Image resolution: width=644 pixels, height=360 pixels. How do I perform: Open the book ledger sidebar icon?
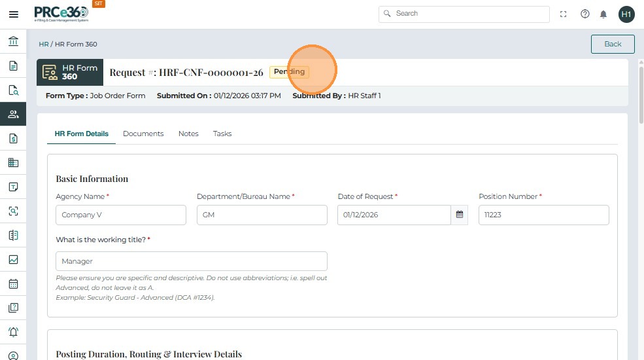tap(13, 236)
